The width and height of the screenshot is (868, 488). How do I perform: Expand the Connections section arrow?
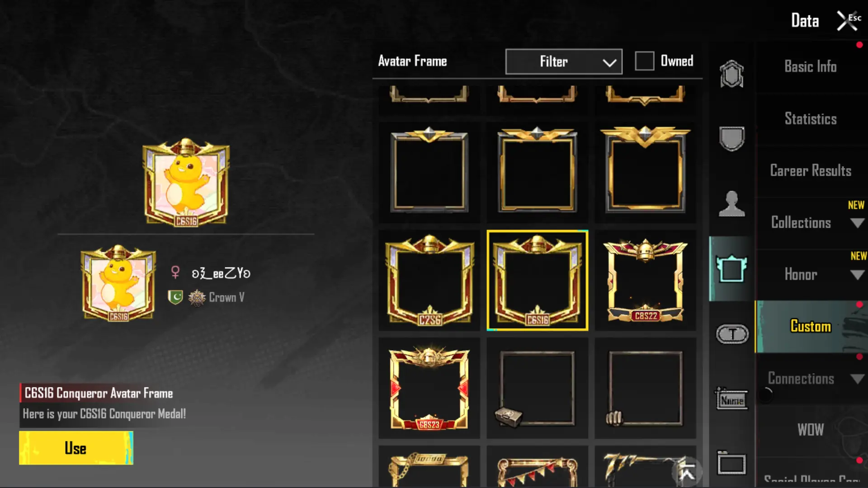pyautogui.click(x=857, y=379)
